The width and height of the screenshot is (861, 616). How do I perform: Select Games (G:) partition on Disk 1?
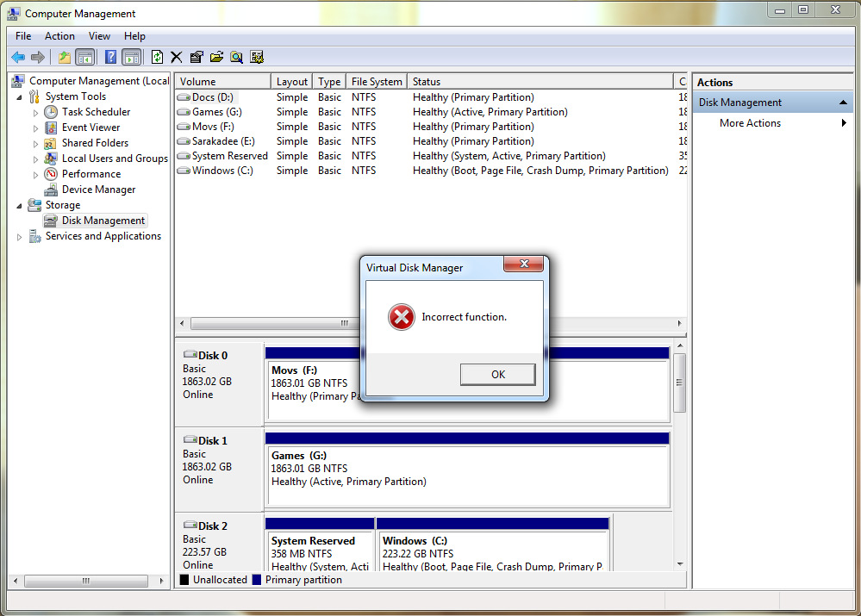pyautogui.click(x=467, y=469)
